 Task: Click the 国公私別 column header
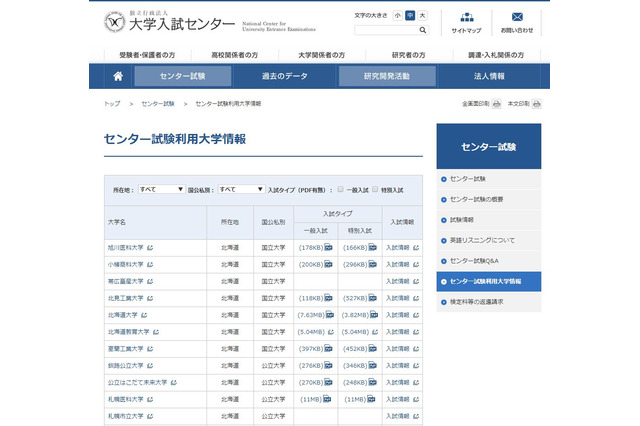pyautogui.click(x=273, y=222)
